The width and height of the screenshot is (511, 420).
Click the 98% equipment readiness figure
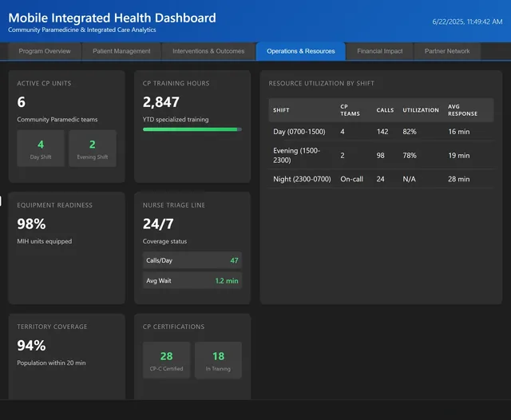(x=31, y=224)
